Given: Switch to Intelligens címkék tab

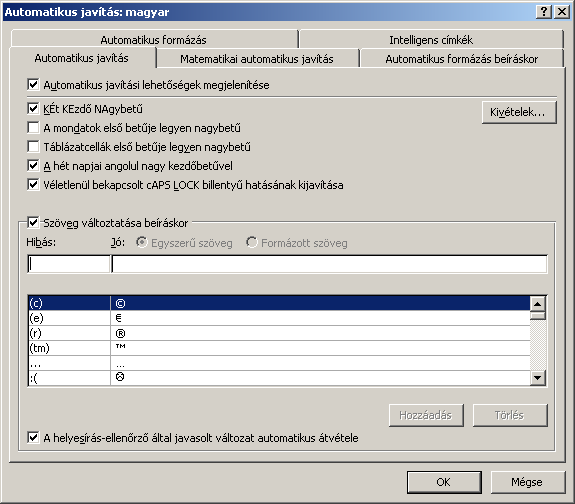Looking at the screenshot, I should [431, 40].
